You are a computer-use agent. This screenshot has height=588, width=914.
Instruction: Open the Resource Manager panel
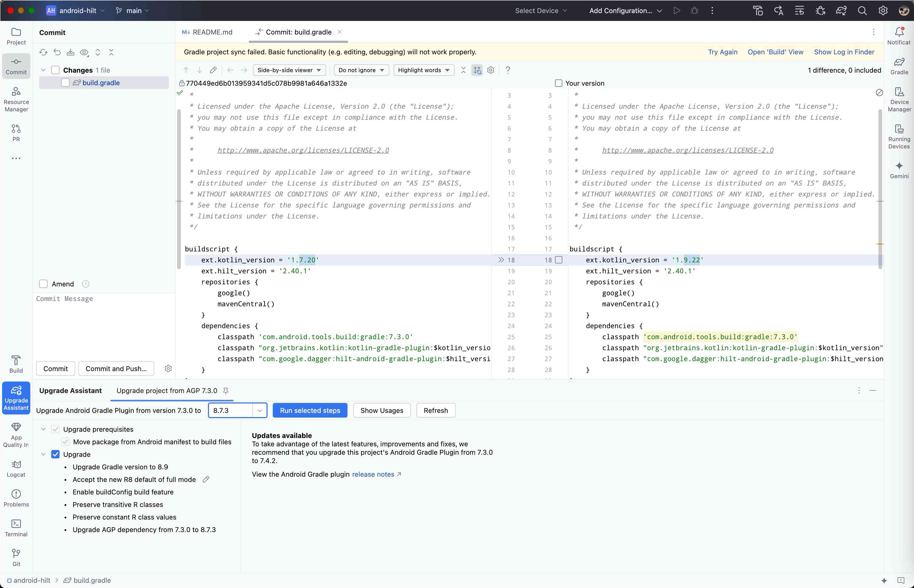pos(16,99)
